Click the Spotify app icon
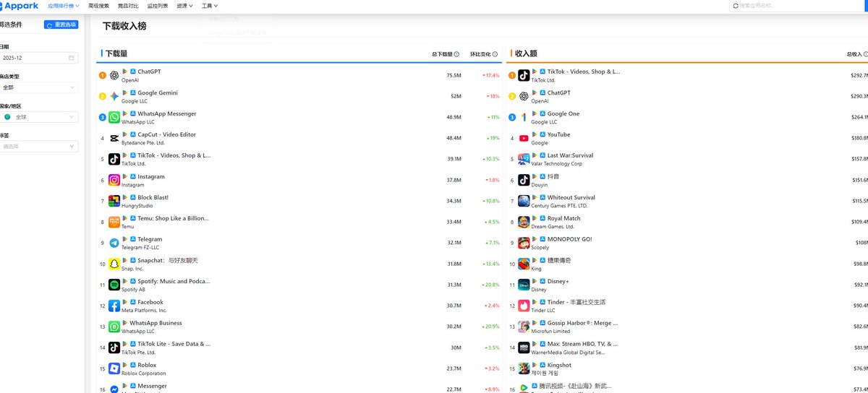The height and width of the screenshot is (393, 868). [x=114, y=285]
